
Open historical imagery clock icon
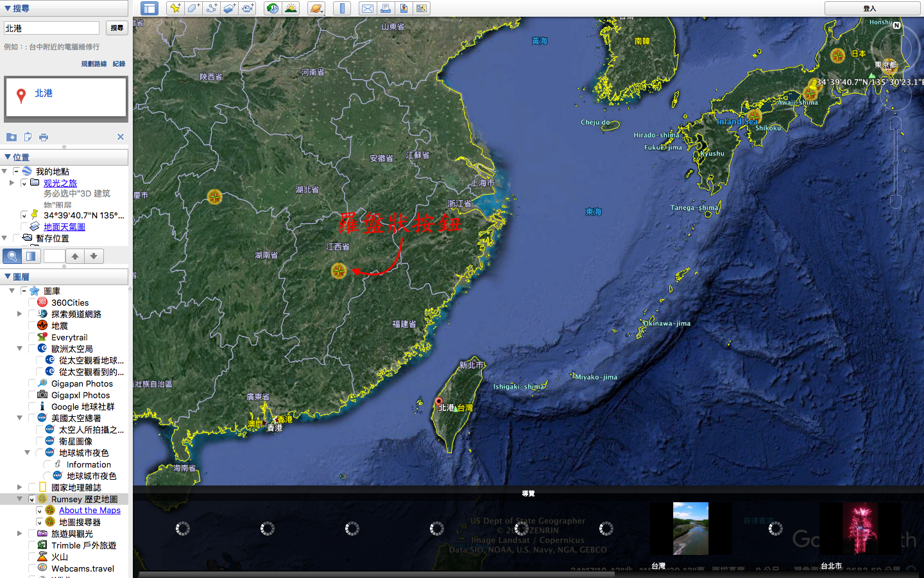tap(273, 8)
